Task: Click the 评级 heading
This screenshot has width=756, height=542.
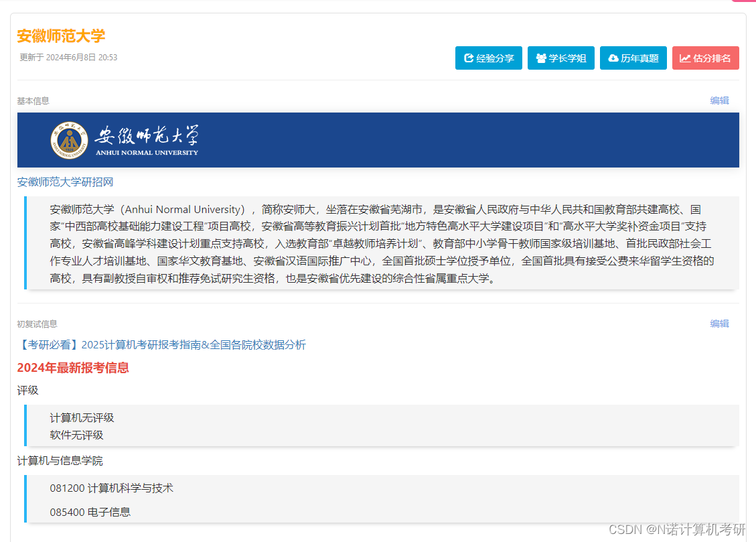Action: click(27, 390)
